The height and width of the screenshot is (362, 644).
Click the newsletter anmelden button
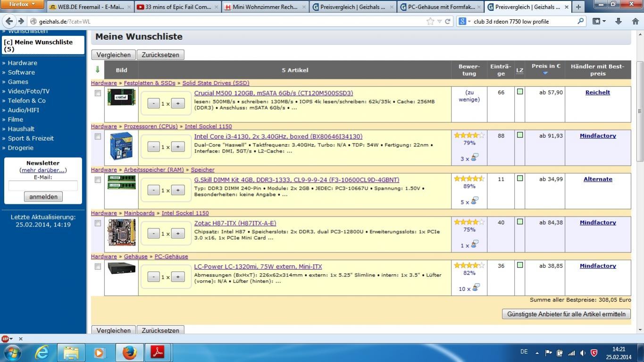coord(43,197)
